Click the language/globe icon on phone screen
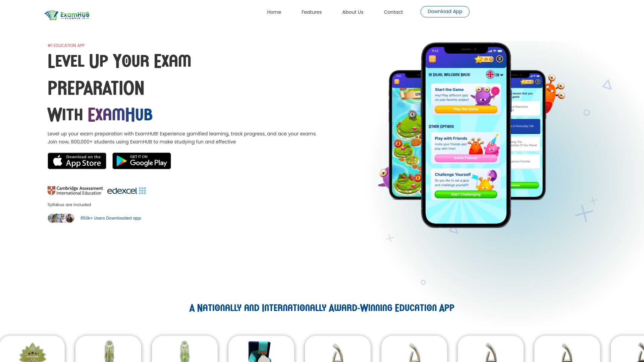Viewport: 644px width, 362px height. (x=490, y=74)
